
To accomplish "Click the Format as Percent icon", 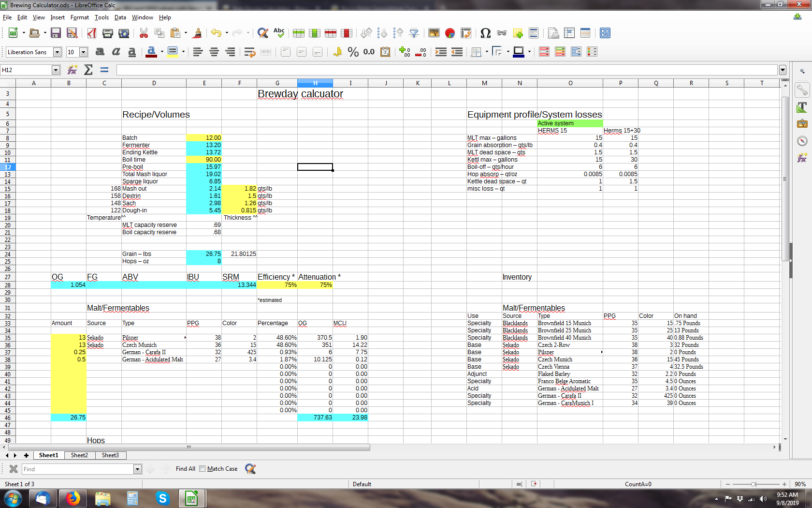I will [353, 52].
